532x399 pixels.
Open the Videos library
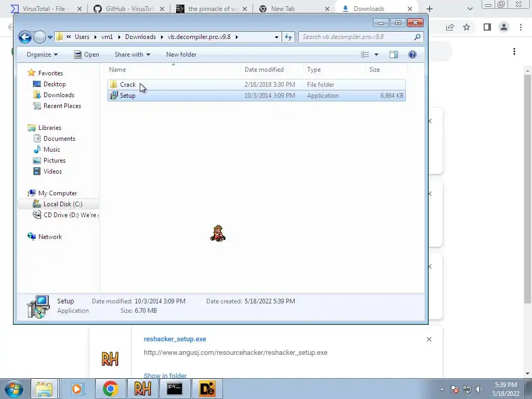click(52, 171)
